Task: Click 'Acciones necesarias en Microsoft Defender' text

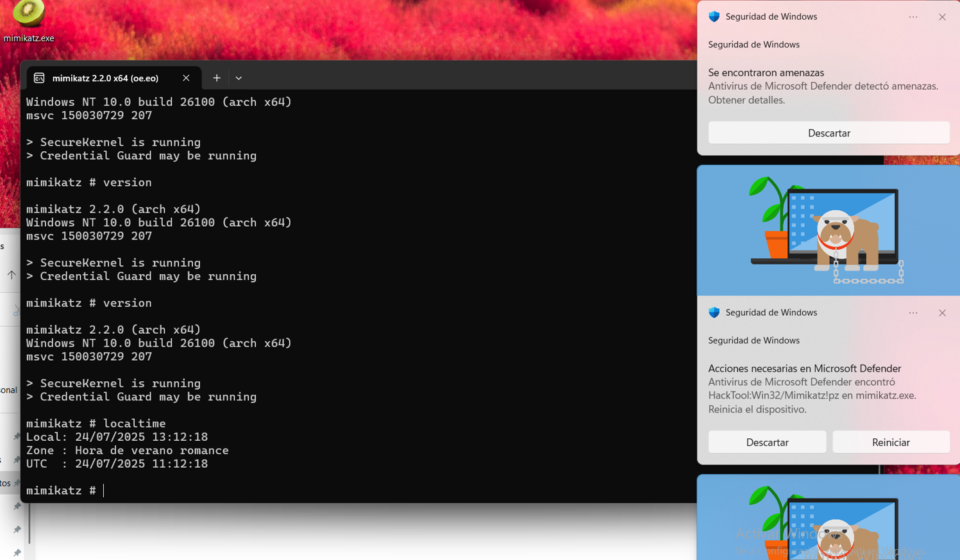Action: (x=804, y=368)
